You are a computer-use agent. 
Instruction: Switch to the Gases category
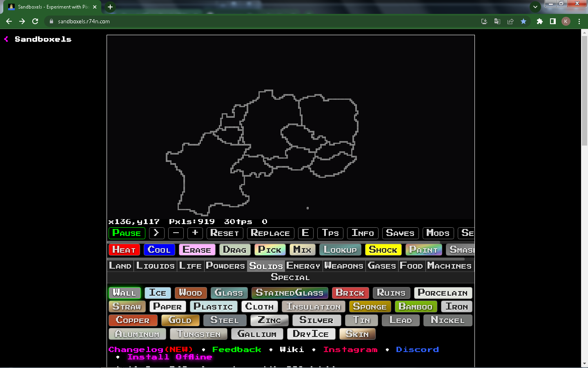382,266
